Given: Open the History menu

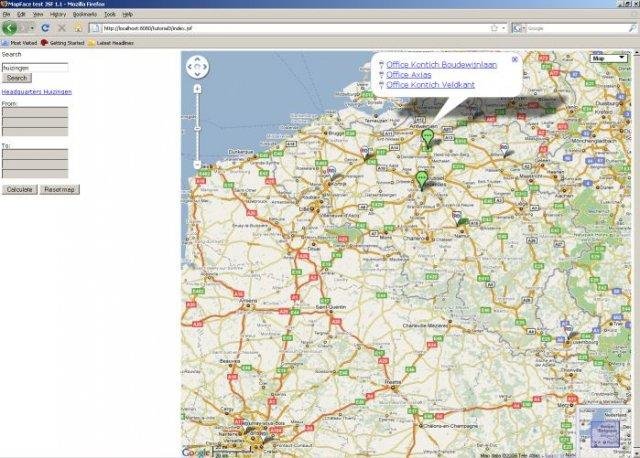Looking at the screenshot, I should (58, 14).
